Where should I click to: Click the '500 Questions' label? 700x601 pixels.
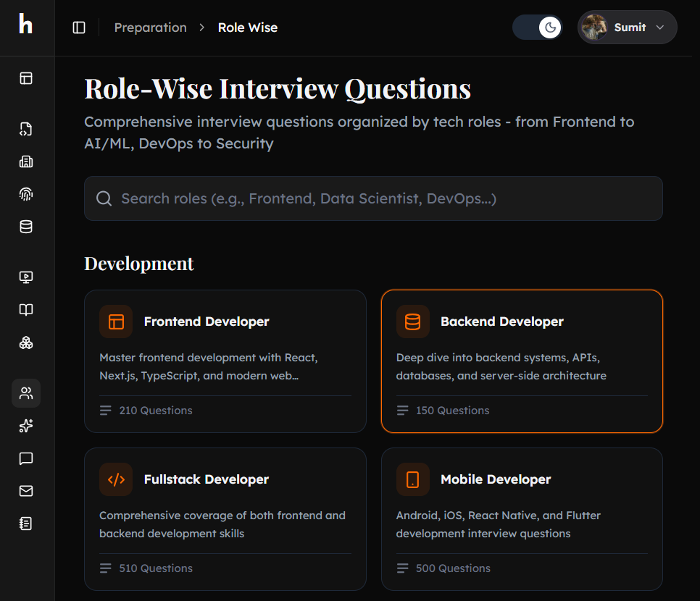click(453, 568)
